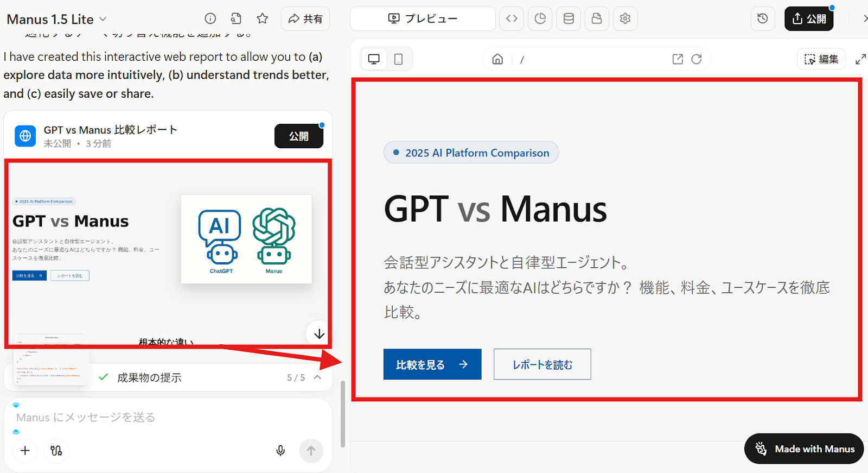Click the GPT vs Manus heading in preview
This screenshot has width=868, height=473.
[495, 209]
